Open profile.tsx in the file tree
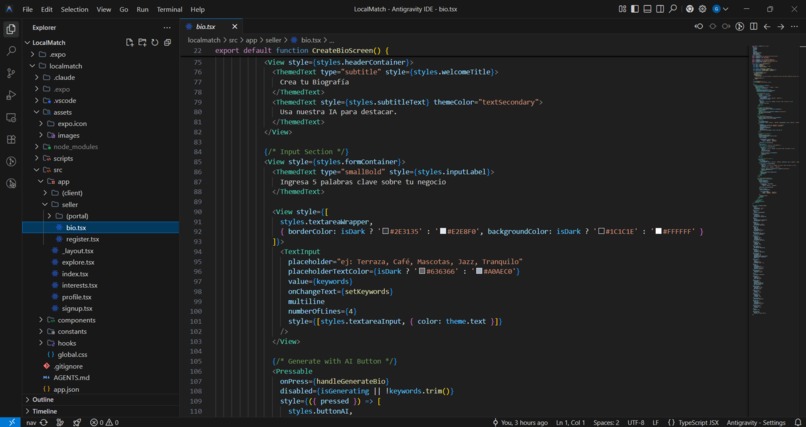Image resolution: width=806 pixels, height=427 pixels. [101, 297]
